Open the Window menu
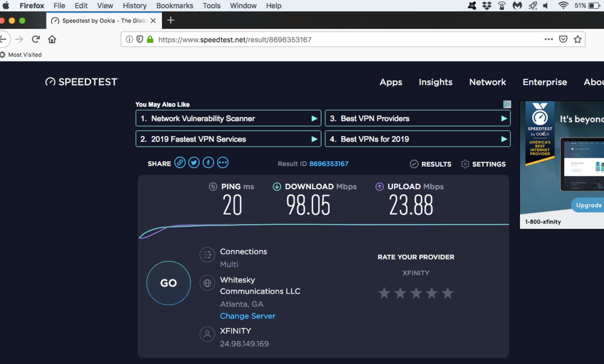The width and height of the screenshot is (604, 364). click(243, 5)
